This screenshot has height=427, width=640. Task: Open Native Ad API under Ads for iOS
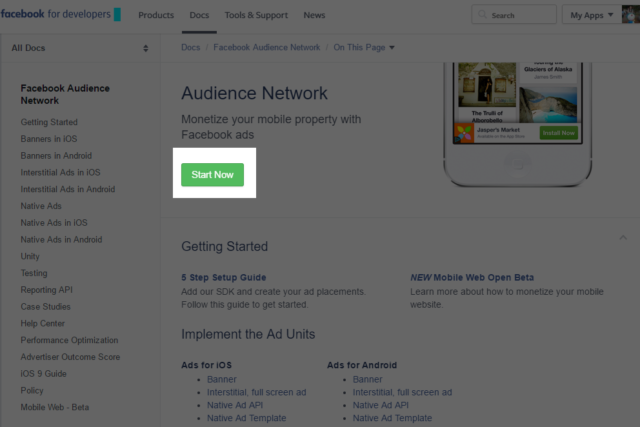pos(235,405)
